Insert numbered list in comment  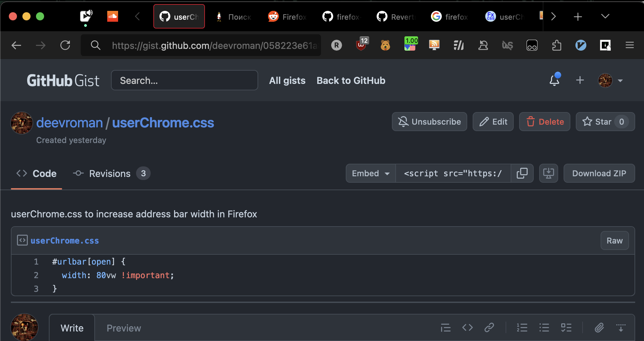[522, 327]
